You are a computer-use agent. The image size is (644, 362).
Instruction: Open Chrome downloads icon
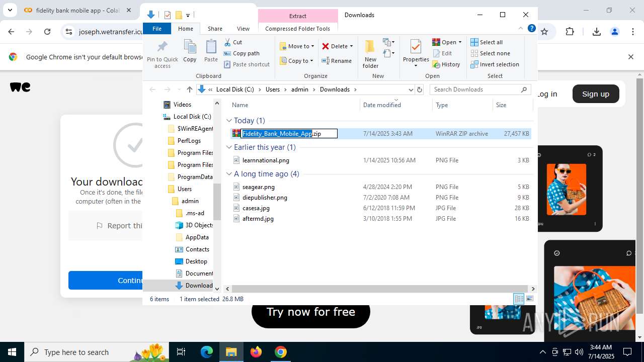tap(597, 32)
